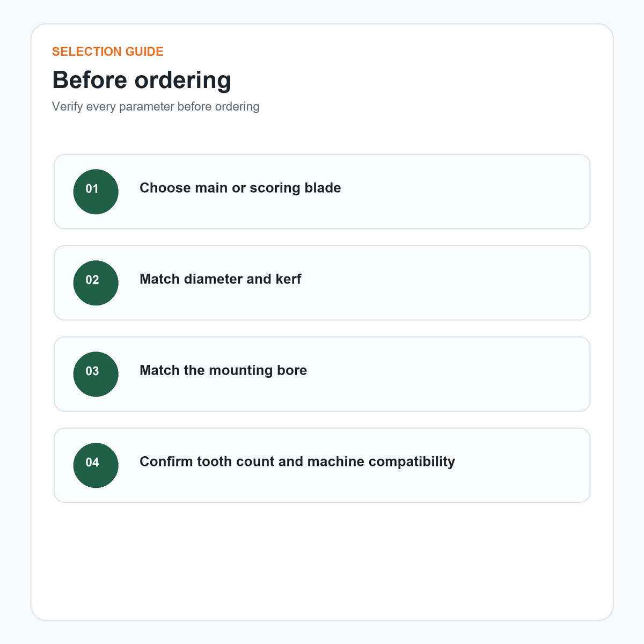Select the 'Verify every parameter before ordering' subtitle
644x644 pixels.
(x=156, y=106)
